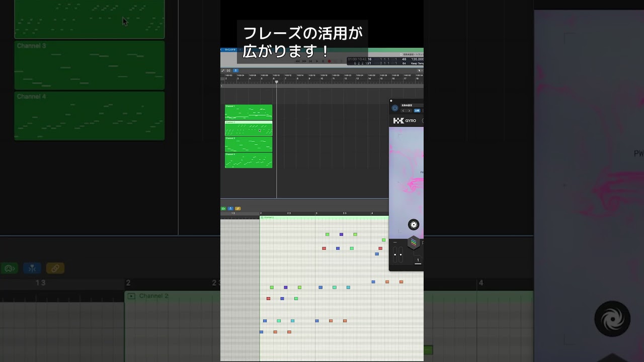Click the right mod wheel slider in GYRO
Viewport: 644px width, 362px height.
point(400,254)
